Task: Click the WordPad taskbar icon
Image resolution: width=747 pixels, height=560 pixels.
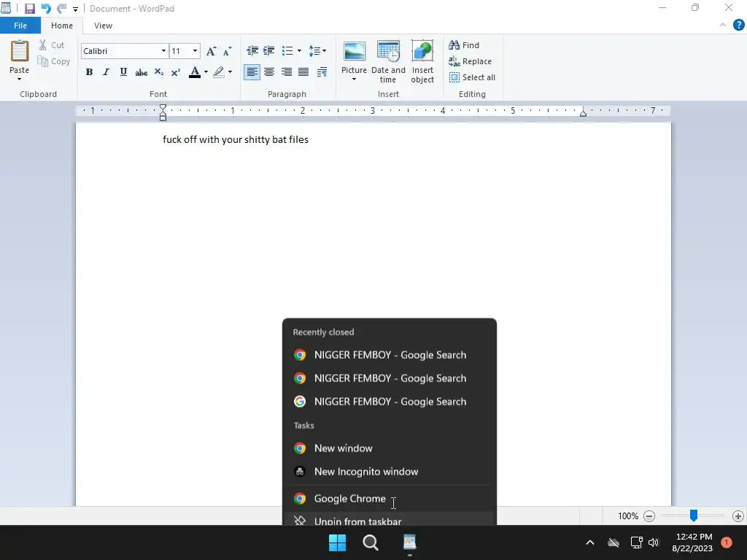Action: click(410, 542)
